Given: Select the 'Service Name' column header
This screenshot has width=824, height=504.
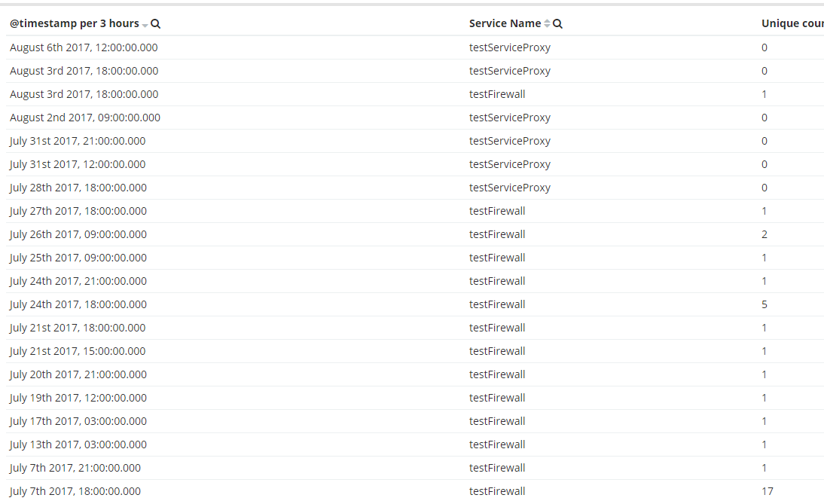Looking at the screenshot, I should (505, 23).
